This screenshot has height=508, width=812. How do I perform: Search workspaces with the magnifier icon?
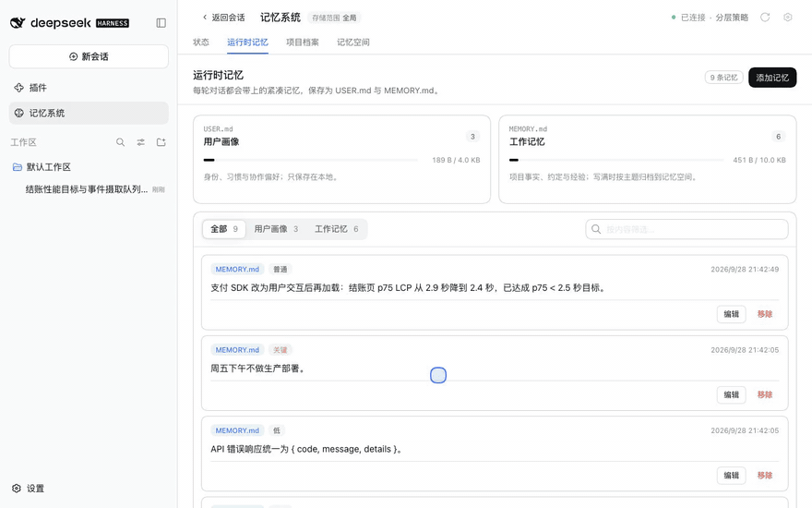pos(120,142)
